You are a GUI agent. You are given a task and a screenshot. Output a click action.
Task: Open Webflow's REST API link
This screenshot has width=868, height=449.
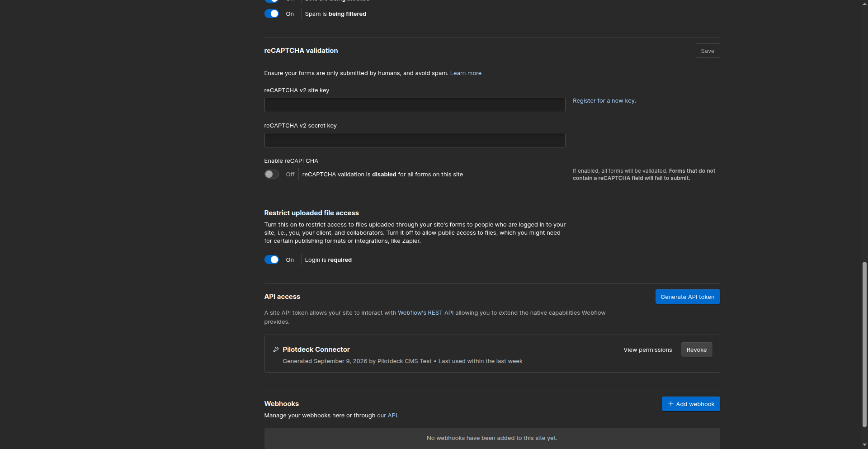point(425,313)
